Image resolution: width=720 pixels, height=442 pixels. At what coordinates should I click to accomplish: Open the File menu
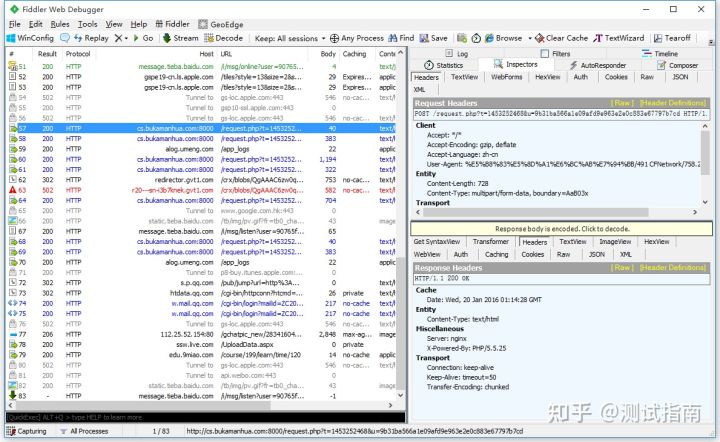[x=15, y=24]
